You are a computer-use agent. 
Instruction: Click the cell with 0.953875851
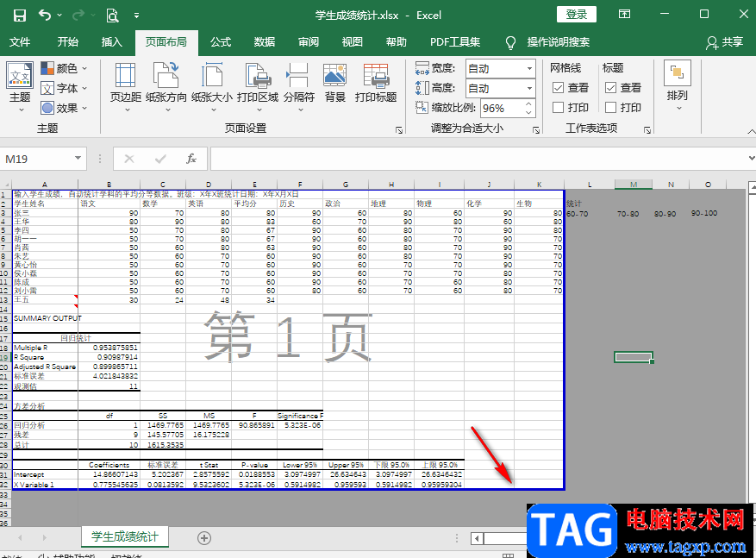[109, 348]
